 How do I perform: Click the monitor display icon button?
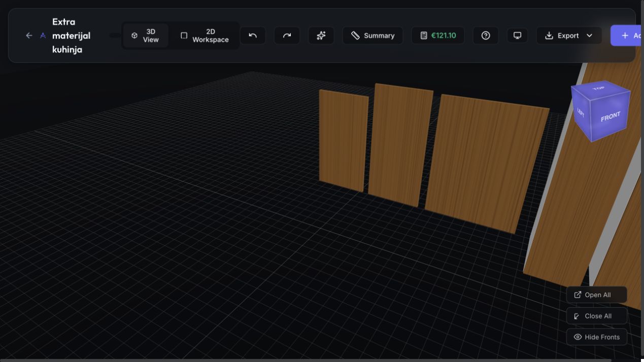(517, 35)
